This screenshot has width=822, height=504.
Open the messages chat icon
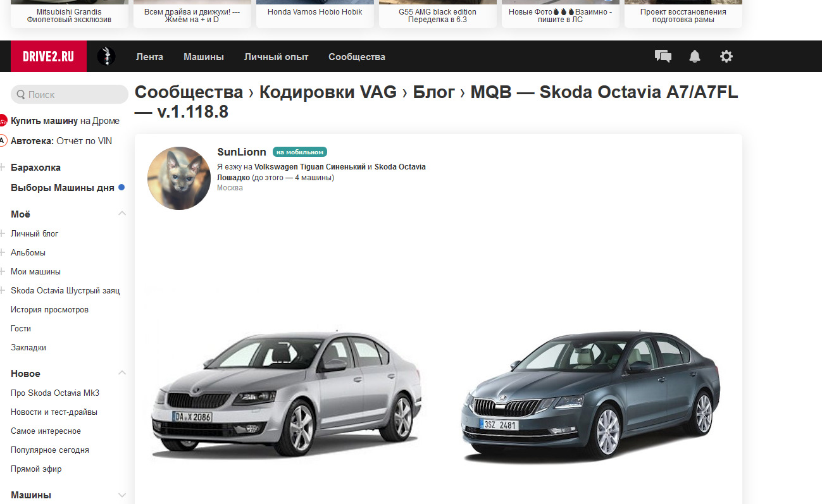(x=663, y=57)
